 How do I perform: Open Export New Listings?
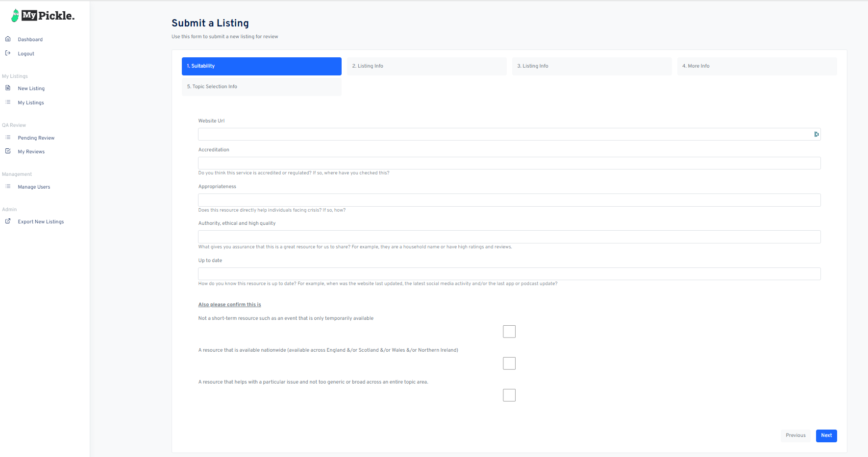click(x=41, y=222)
